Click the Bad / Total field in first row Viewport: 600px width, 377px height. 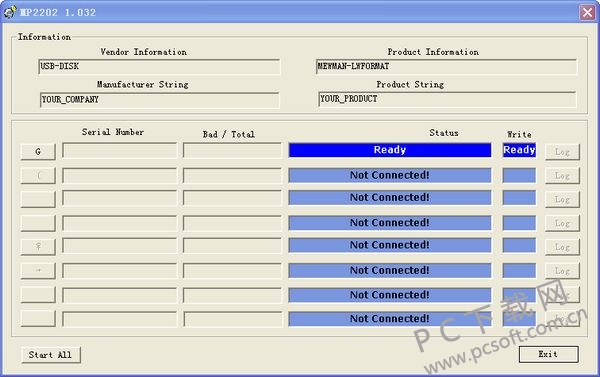(232, 150)
